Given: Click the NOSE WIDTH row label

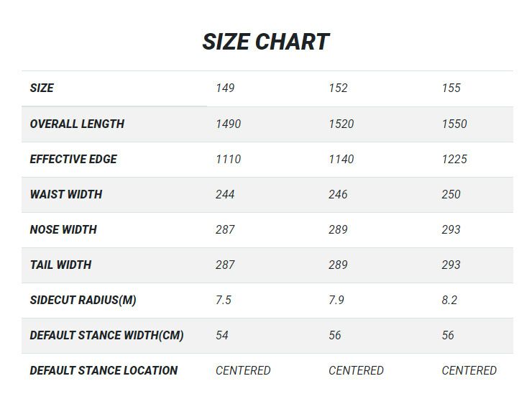Looking at the screenshot, I should coord(63,229).
